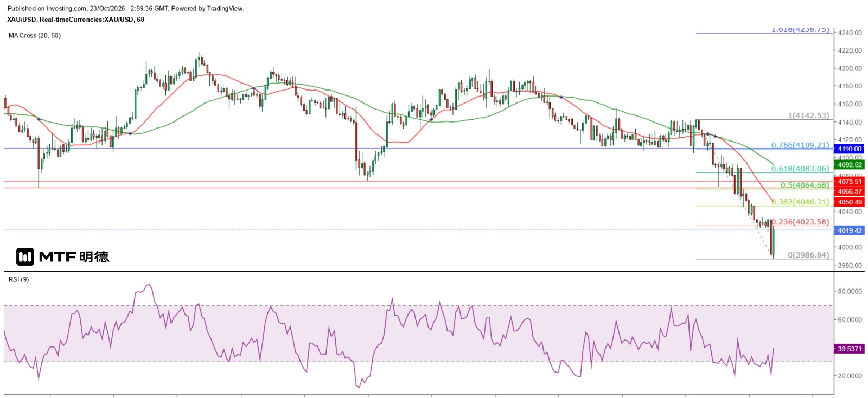Click the "Published on Investing.com" header line
Image resolution: width=868 pixels, height=398 pixels.
coord(126,9)
